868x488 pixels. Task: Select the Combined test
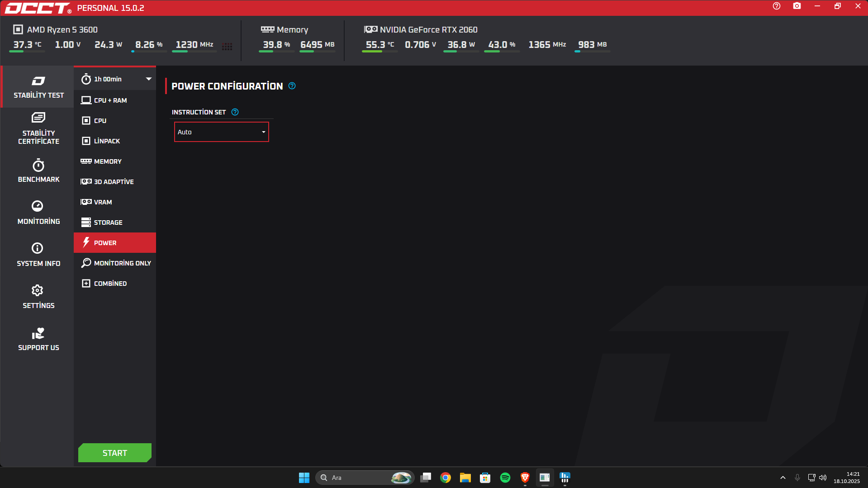(x=115, y=284)
